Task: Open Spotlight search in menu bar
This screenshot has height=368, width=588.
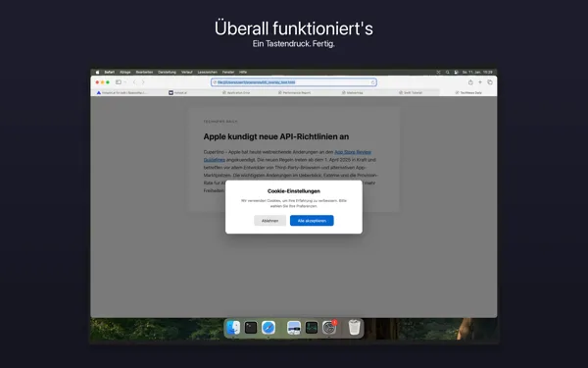Action: click(448, 72)
